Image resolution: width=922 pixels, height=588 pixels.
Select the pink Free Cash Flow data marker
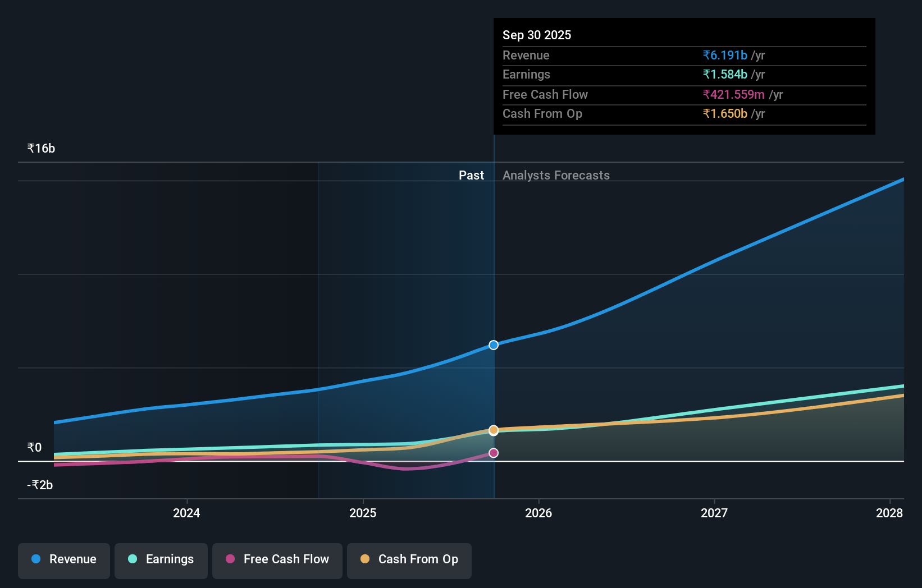point(493,453)
